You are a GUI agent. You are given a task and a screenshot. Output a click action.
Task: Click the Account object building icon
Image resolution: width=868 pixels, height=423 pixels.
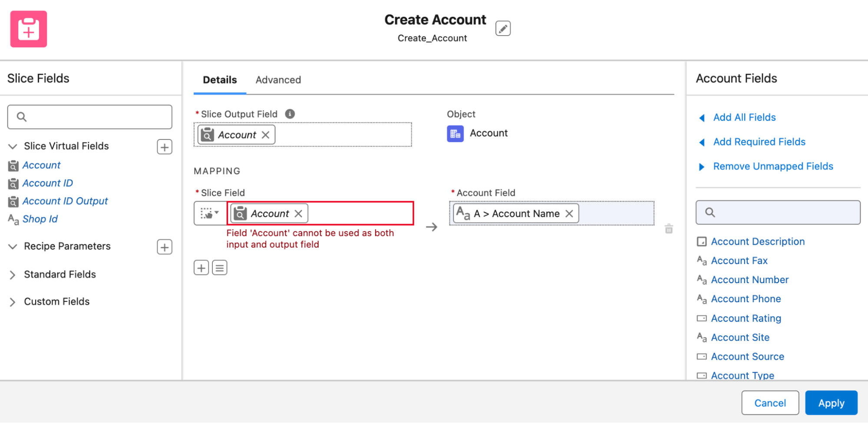(x=455, y=133)
